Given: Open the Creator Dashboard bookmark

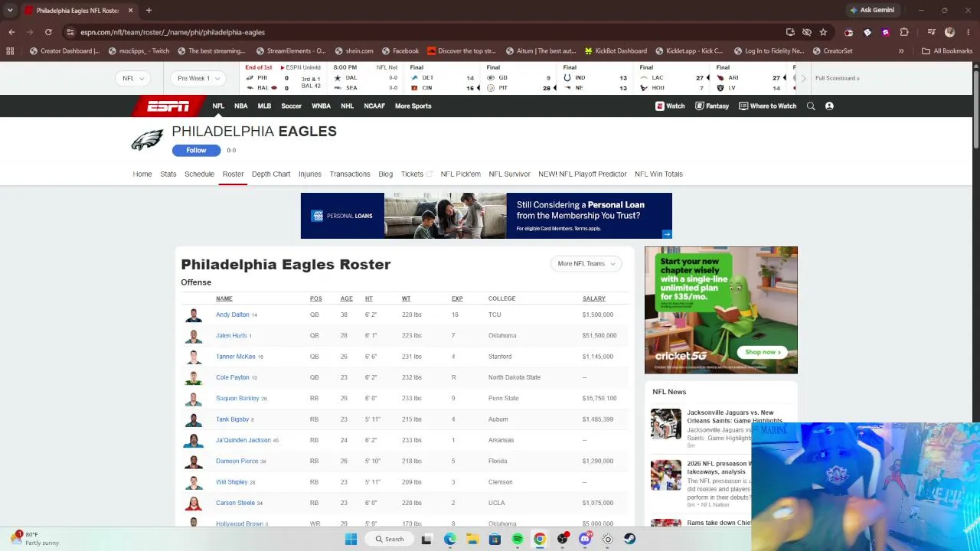Looking at the screenshot, I should click(x=64, y=51).
